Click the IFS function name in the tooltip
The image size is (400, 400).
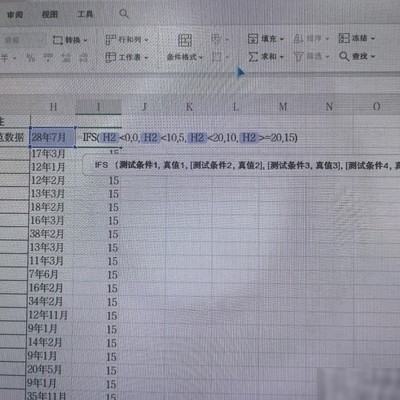[101, 165]
